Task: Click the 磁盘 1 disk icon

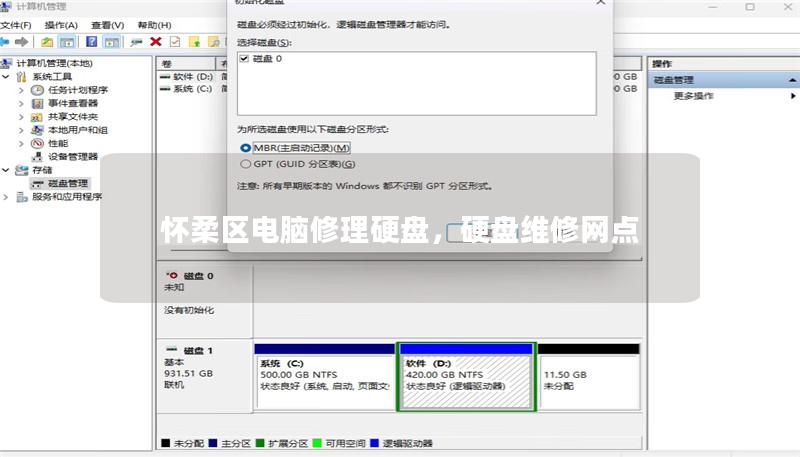Action: pos(172,350)
